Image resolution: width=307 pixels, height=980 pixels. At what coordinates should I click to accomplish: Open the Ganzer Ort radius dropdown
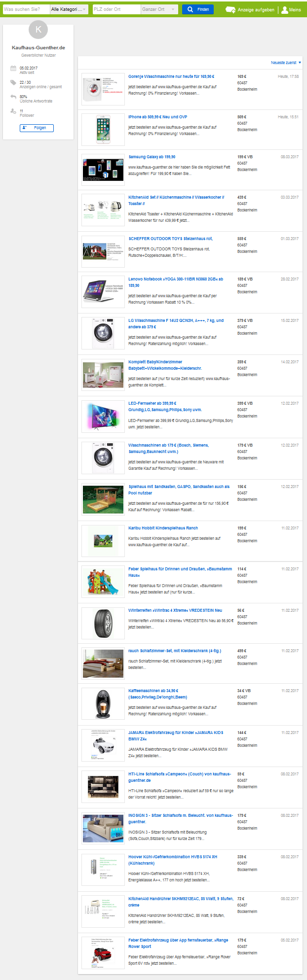tap(159, 9)
